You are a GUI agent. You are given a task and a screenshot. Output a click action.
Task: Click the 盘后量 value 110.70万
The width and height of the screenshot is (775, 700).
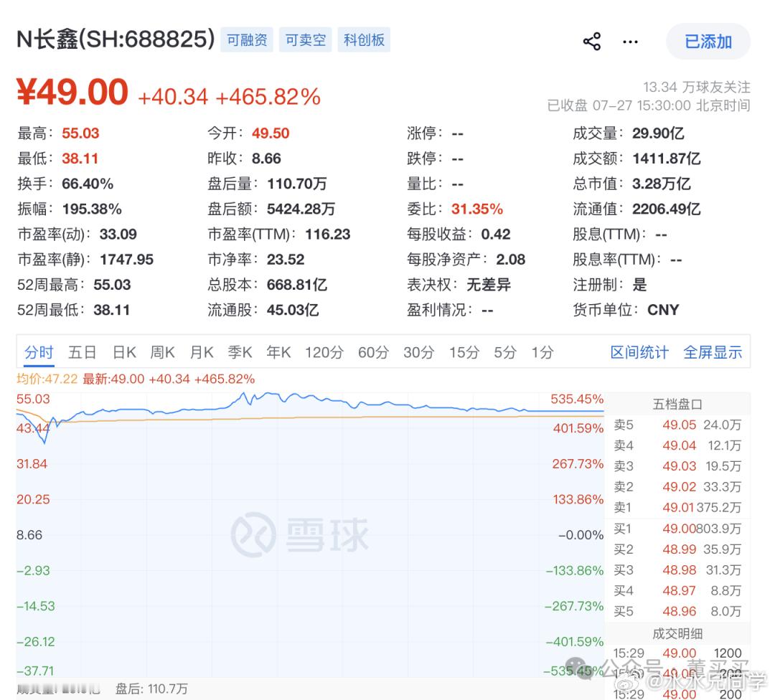297,184
